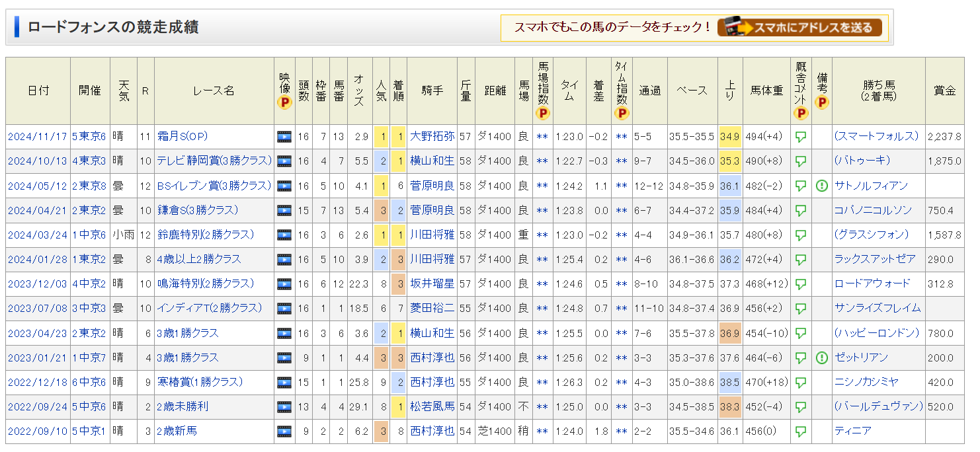Screen dimensions: 980x452
Task: Click the green remark icon in BSイレブン賞 row
Action: pos(821,186)
